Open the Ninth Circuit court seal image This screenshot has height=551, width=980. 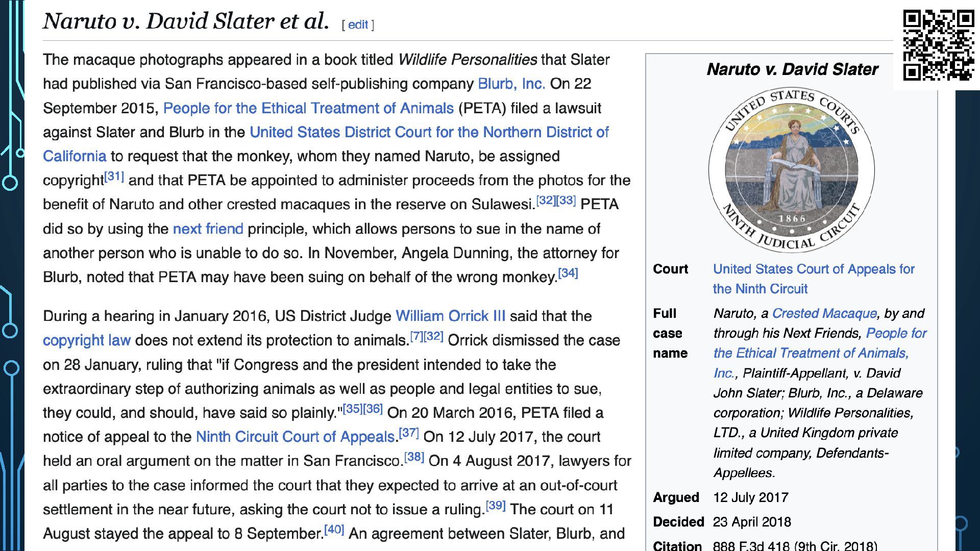coord(791,170)
